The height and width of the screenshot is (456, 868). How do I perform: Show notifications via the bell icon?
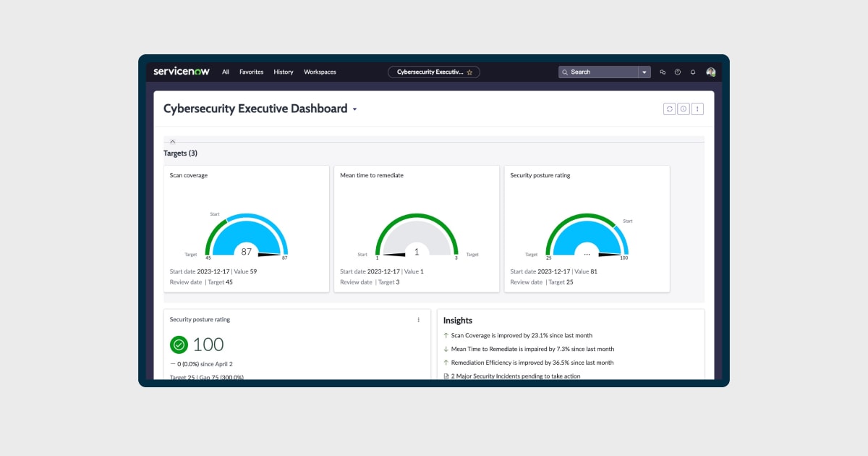tap(693, 72)
